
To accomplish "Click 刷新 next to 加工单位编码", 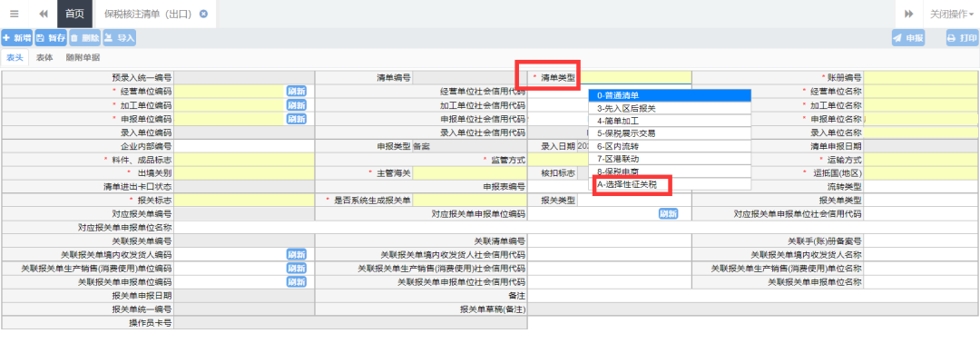I will pyautogui.click(x=296, y=105).
